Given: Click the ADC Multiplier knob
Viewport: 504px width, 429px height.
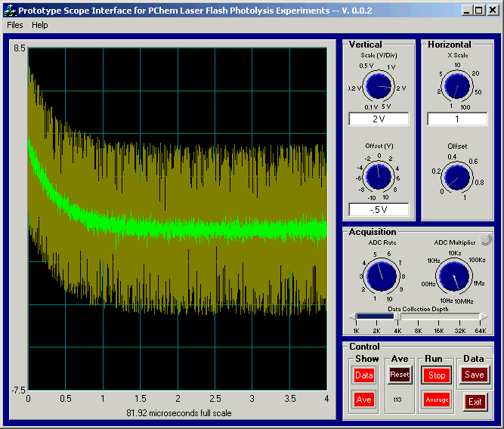Looking at the screenshot, I should [455, 275].
